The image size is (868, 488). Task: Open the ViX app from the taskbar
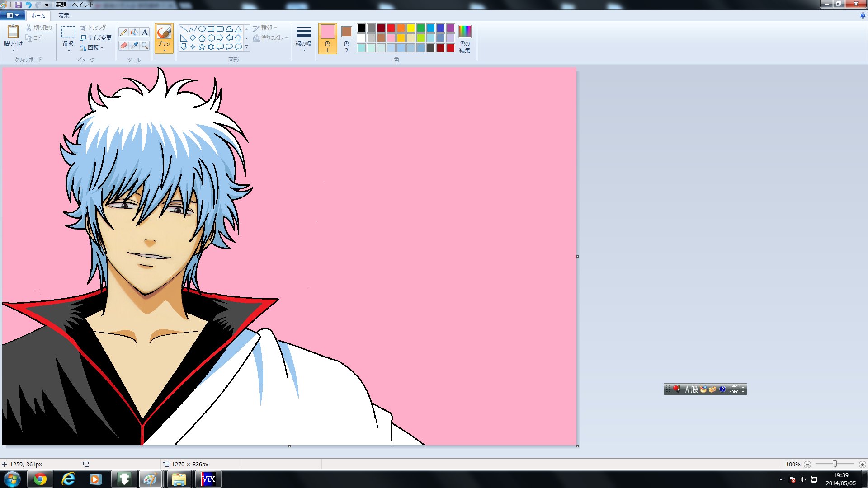(x=208, y=479)
